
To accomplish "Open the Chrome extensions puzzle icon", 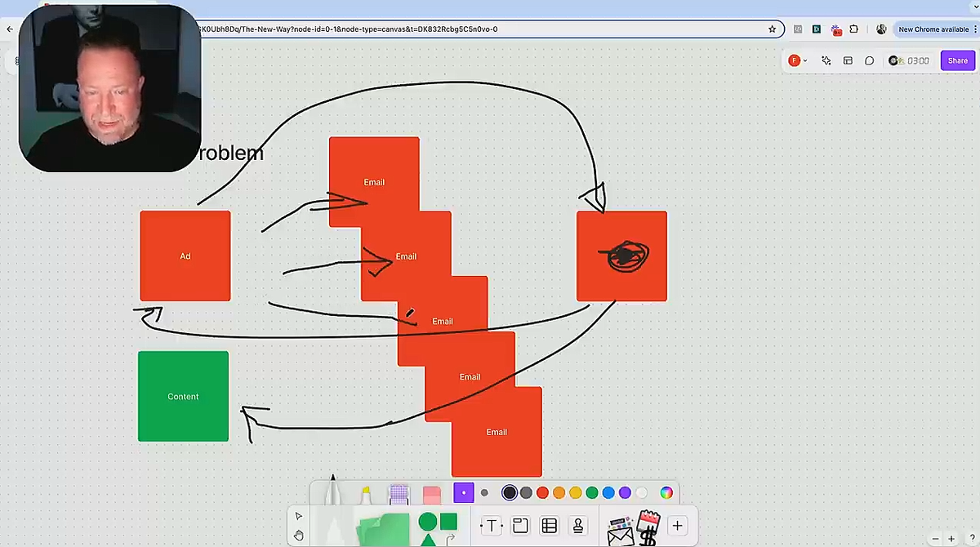I will coord(855,29).
